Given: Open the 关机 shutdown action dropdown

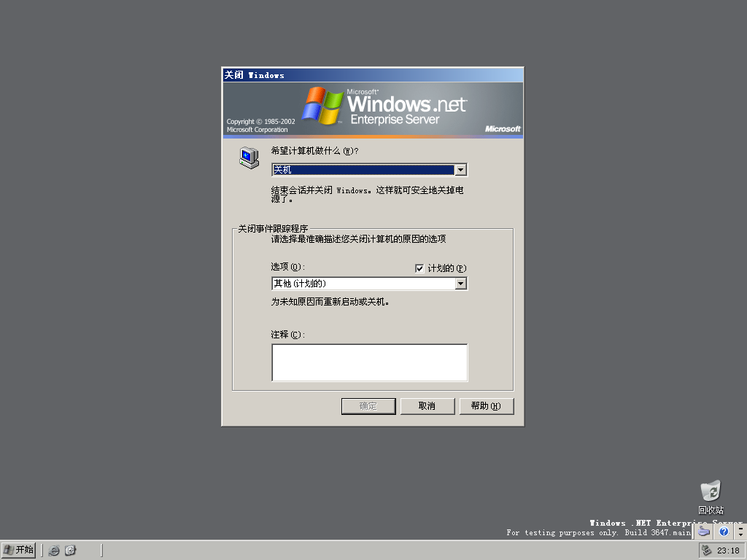Looking at the screenshot, I should pos(370,170).
